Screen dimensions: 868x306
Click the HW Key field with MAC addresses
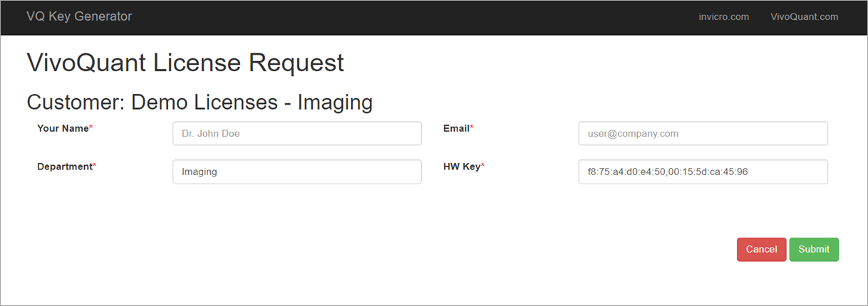pyautogui.click(x=703, y=172)
